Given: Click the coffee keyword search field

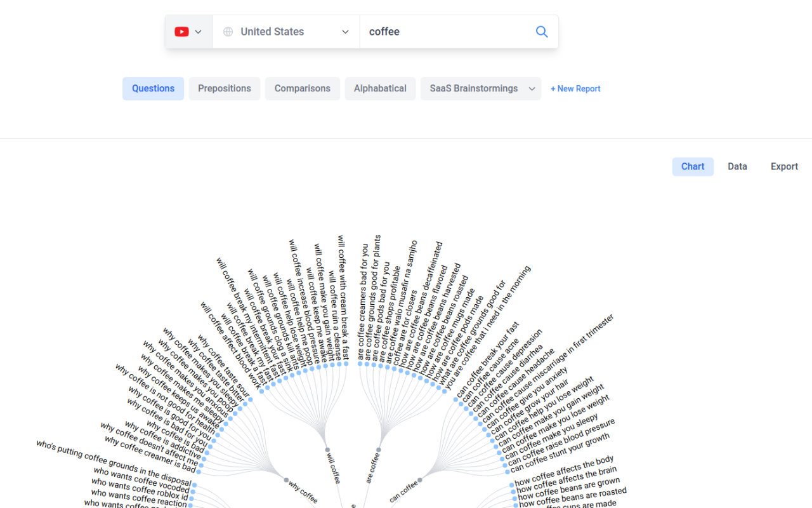Looking at the screenshot, I should 444,32.
